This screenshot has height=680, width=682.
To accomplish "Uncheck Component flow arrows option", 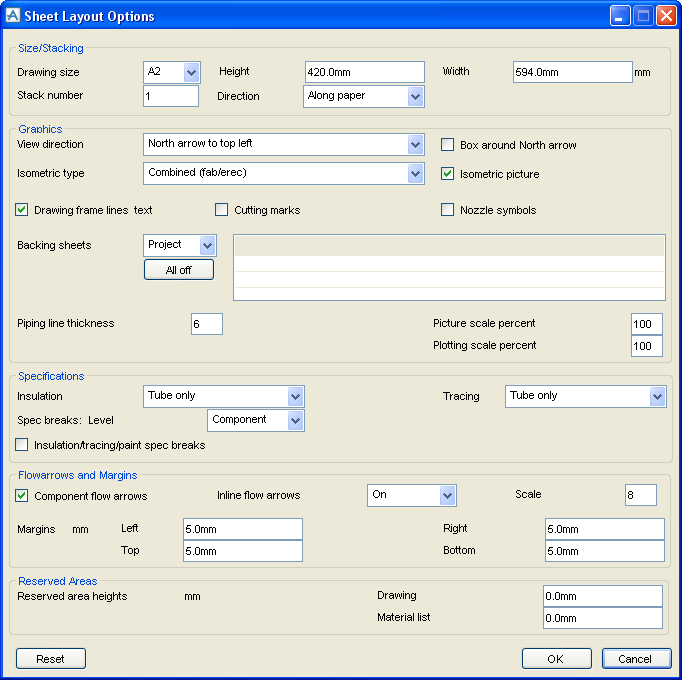I will 22,496.
